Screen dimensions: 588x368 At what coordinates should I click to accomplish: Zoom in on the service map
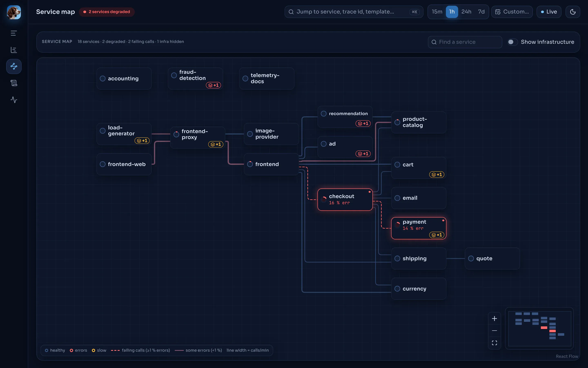click(x=494, y=319)
